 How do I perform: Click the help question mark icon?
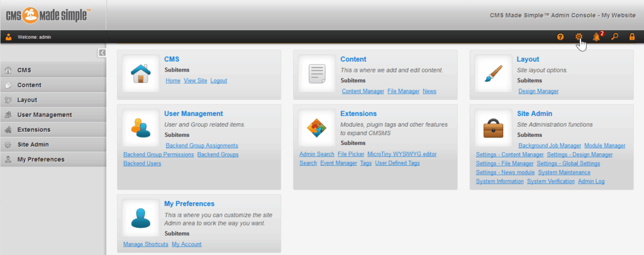point(560,37)
